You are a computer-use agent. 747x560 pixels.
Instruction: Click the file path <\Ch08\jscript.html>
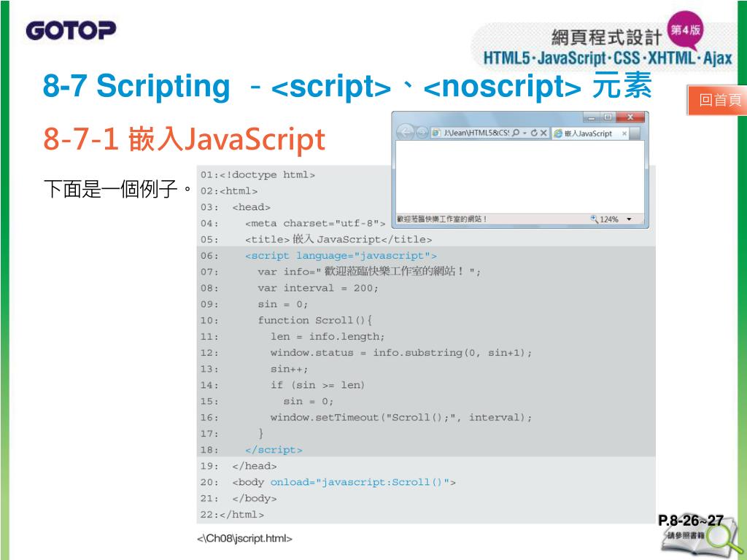(x=244, y=539)
